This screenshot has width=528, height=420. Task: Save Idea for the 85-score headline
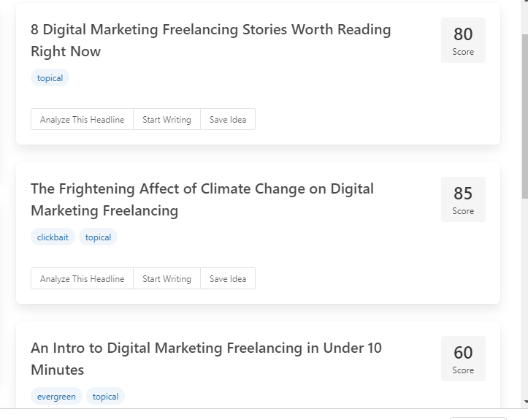tap(228, 279)
